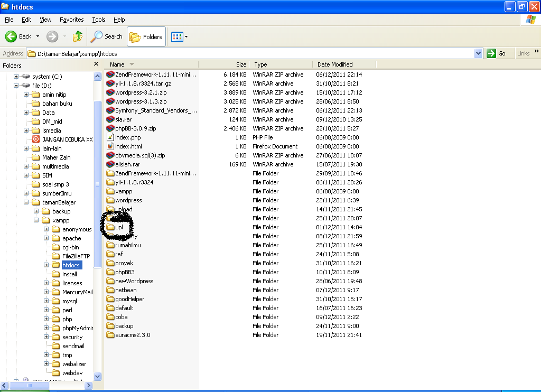541x392 pixels.
Task: Open the Edit menu
Action: 26,20
